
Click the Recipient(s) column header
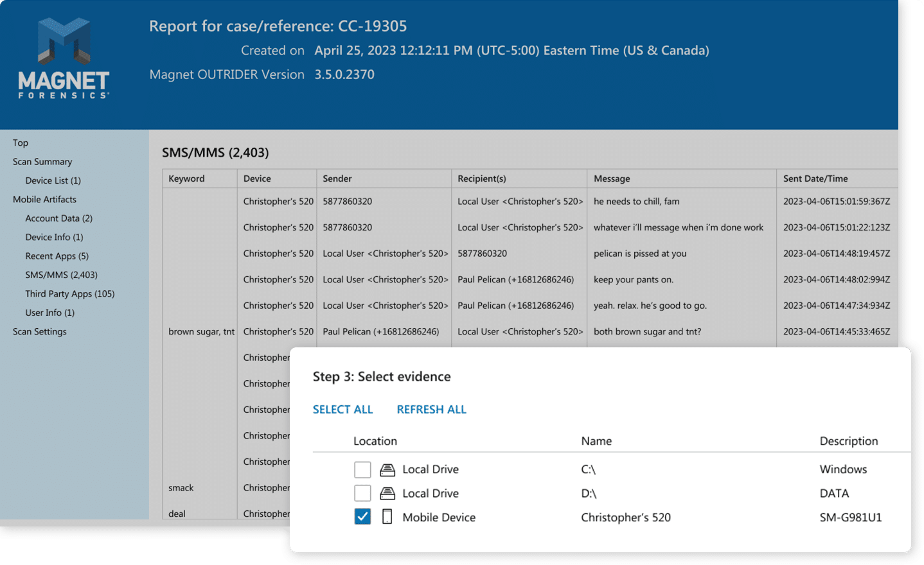[x=482, y=178]
